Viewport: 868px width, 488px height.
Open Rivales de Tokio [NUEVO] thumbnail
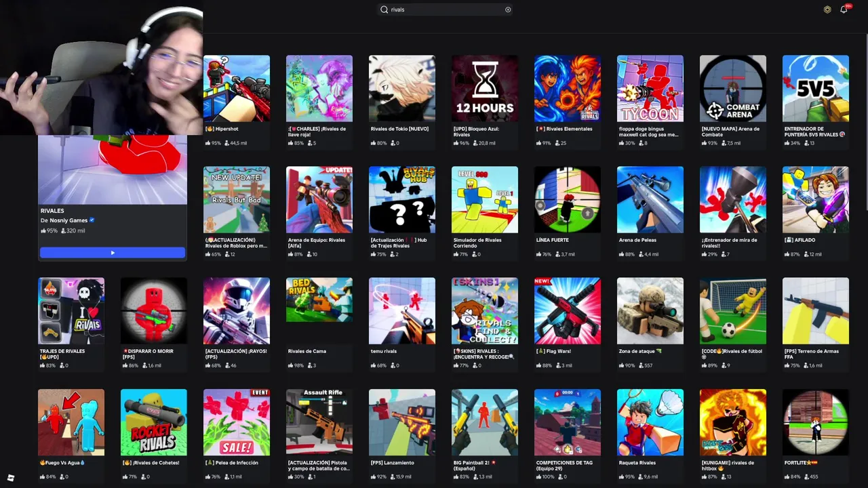(x=402, y=89)
